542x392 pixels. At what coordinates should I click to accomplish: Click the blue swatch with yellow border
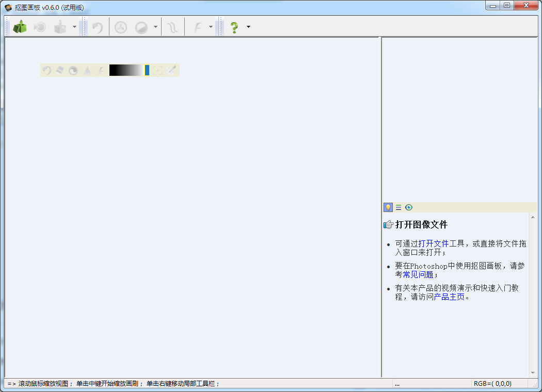[147, 70]
